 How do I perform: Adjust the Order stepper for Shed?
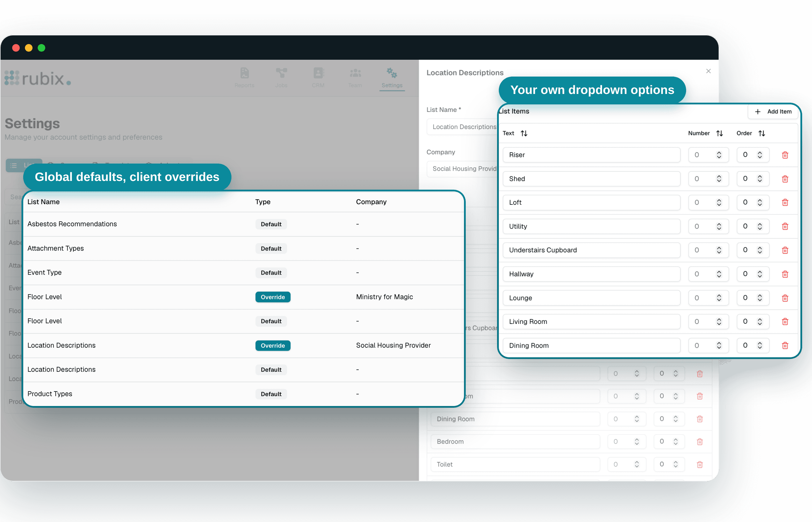(x=760, y=179)
